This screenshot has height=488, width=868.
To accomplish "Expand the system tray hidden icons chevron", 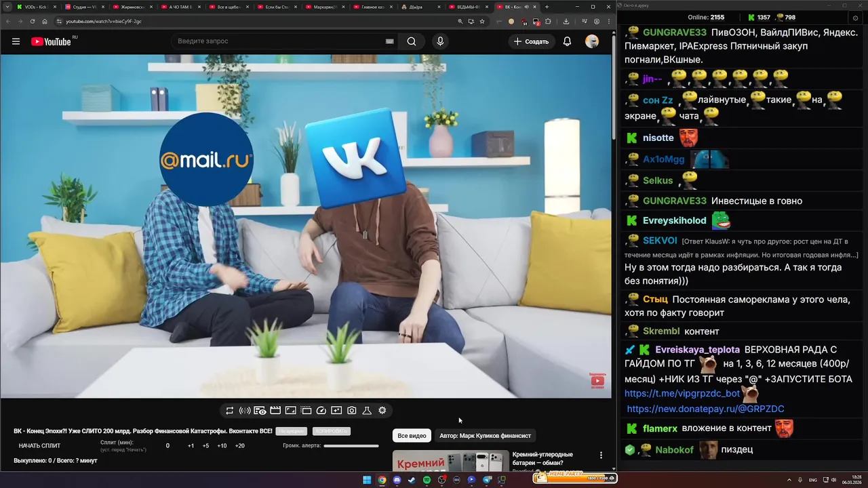I will pos(789,480).
